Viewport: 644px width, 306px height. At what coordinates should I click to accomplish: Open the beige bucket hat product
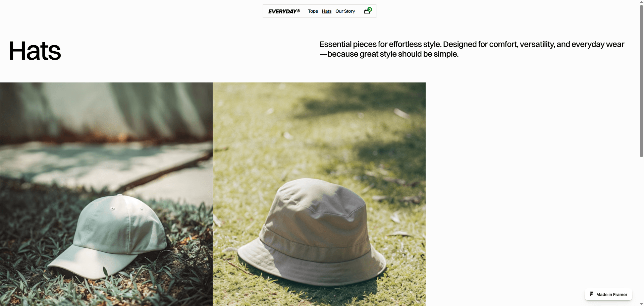(319, 194)
